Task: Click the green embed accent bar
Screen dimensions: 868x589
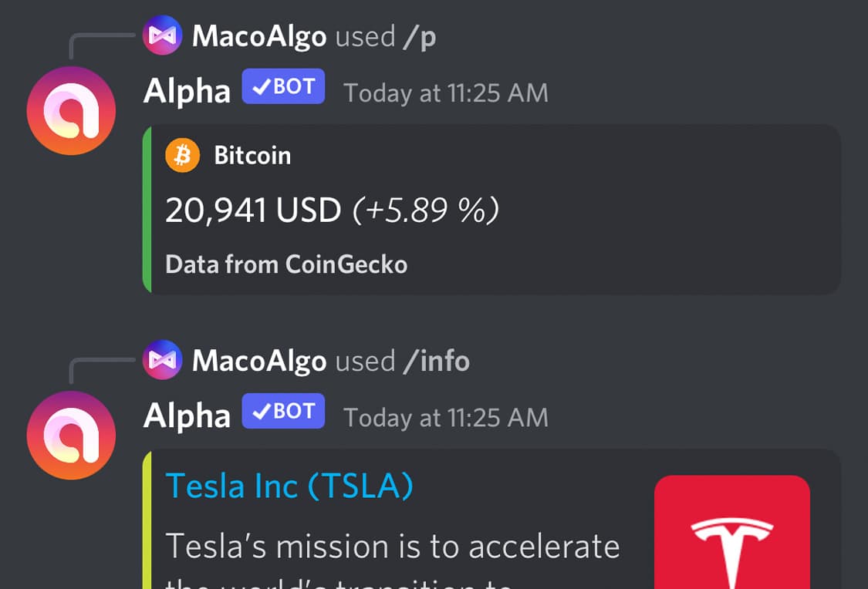Action: click(x=147, y=208)
